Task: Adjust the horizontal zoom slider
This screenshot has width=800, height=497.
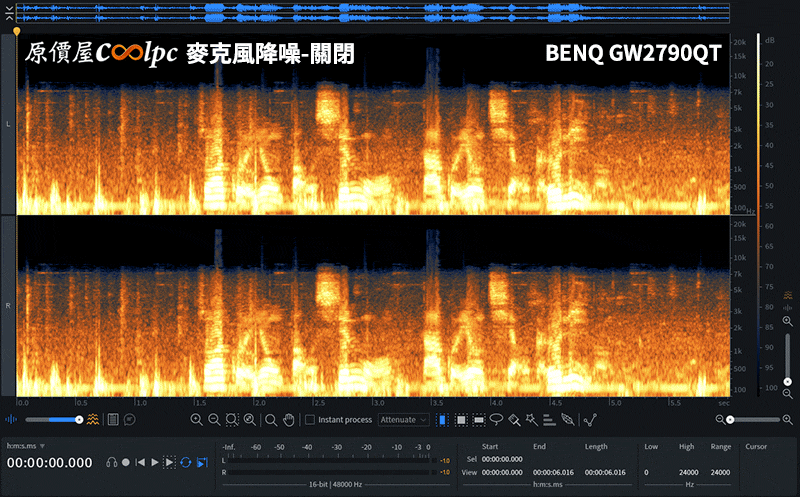Action: 754,419
